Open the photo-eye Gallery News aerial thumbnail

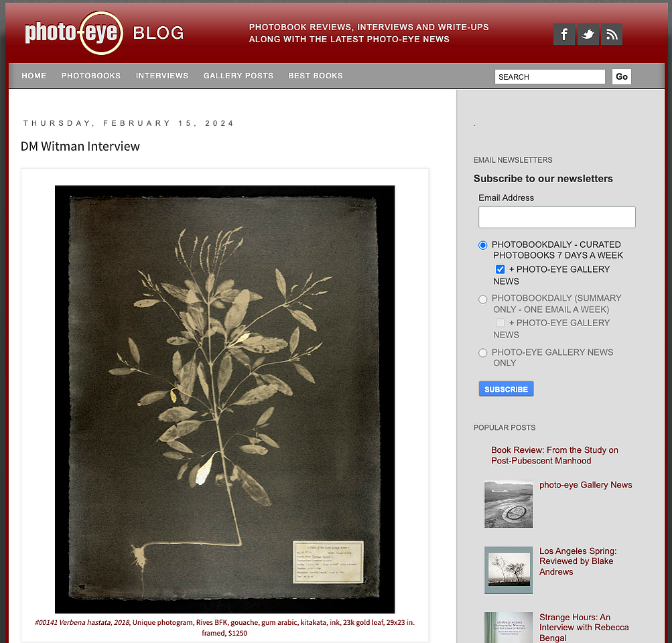pyautogui.click(x=509, y=504)
